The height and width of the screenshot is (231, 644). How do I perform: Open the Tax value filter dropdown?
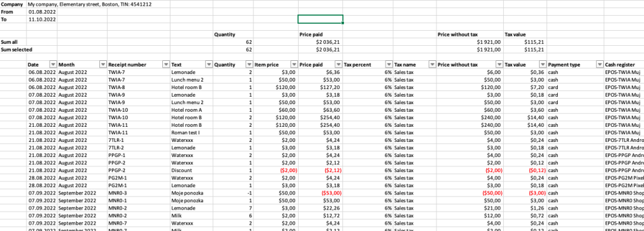tap(543, 65)
